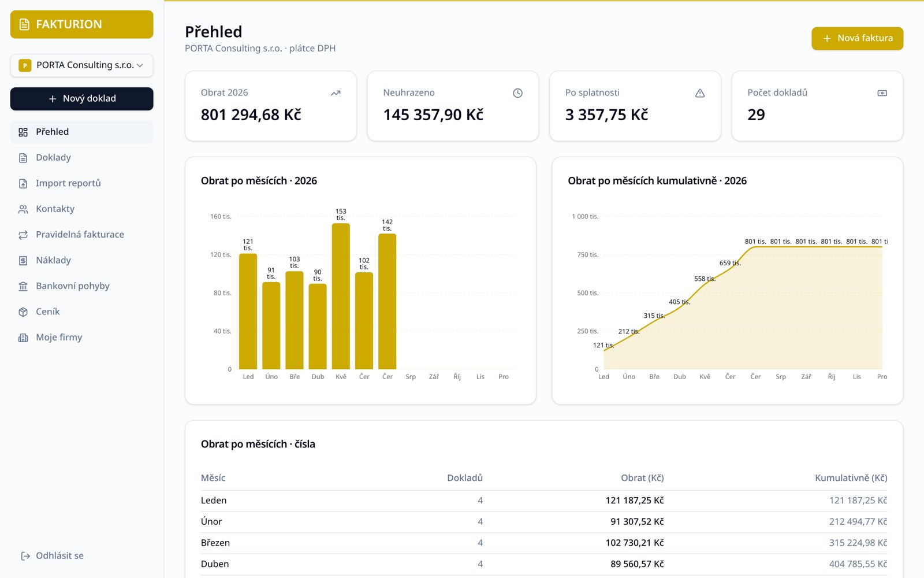This screenshot has width=924, height=578.
Task: Click the Leden 121 tis. bar
Action: (248, 312)
